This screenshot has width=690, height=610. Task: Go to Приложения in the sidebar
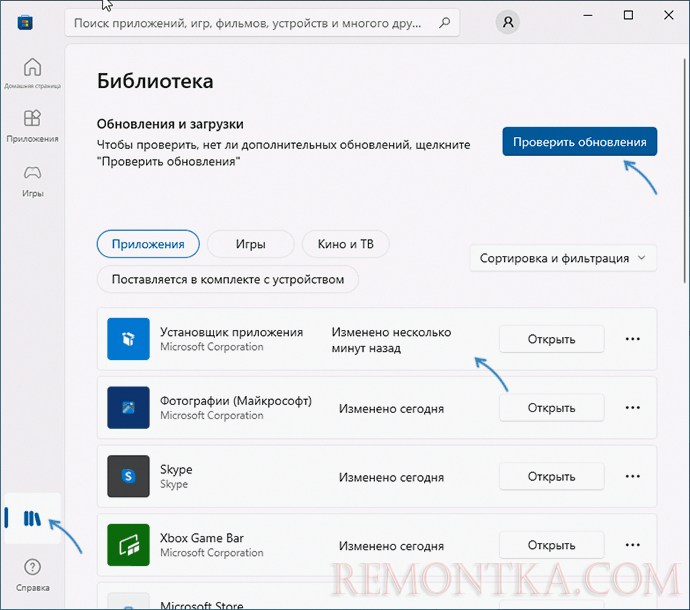point(33,126)
